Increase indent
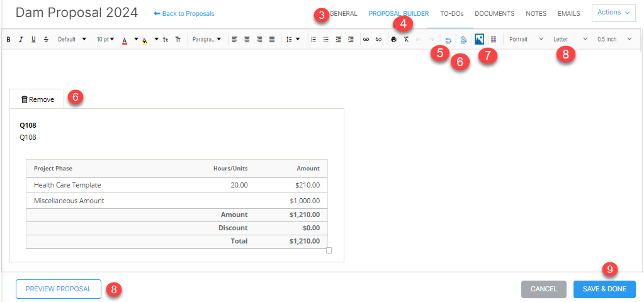644x302 pixels. click(x=351, y=40)
